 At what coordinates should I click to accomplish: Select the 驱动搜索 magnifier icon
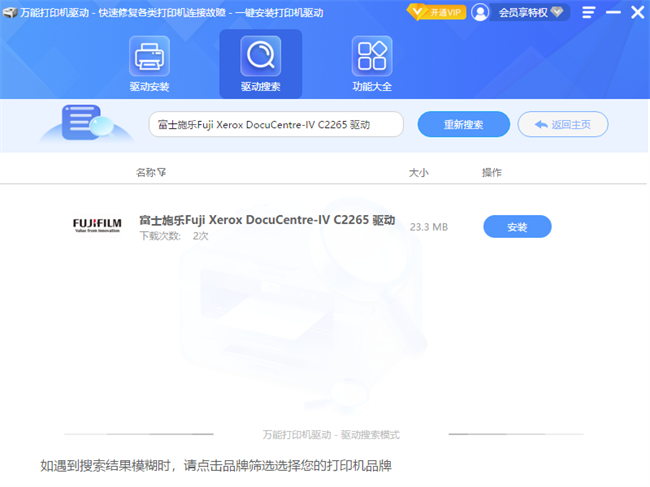tap(260, 56)
